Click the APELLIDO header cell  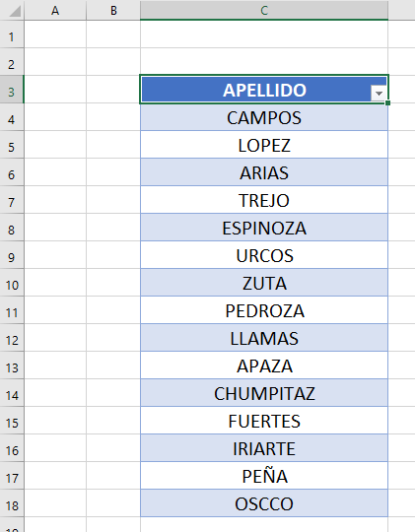pyautogui.click(x=264, y=90)
